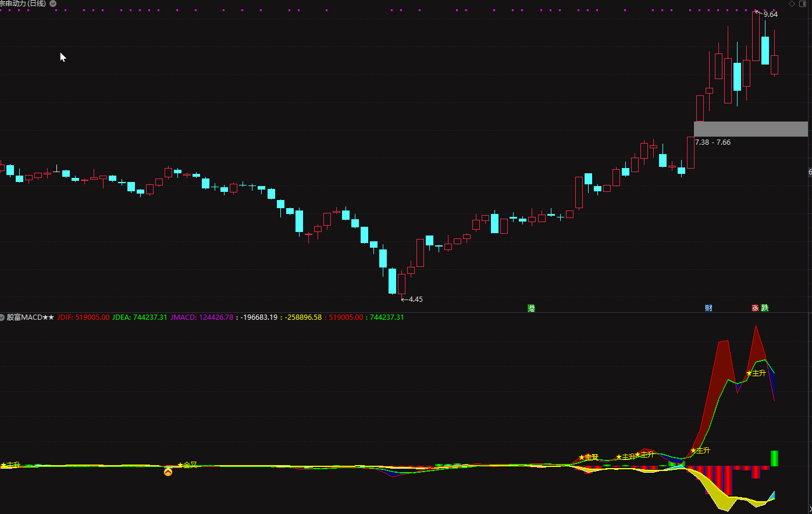Click the JMACD: 124426.78 value
The height and width of the screenshot is (514, 812).
coord(202,317)
